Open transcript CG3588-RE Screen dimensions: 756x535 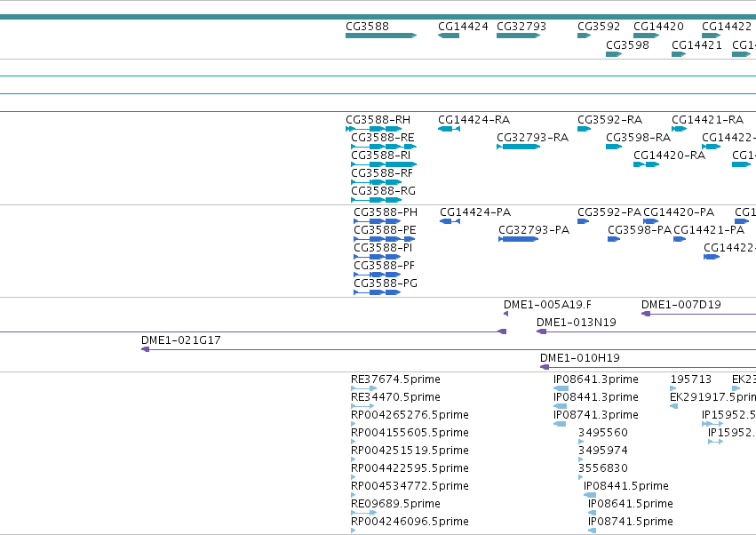coord(384,147)
